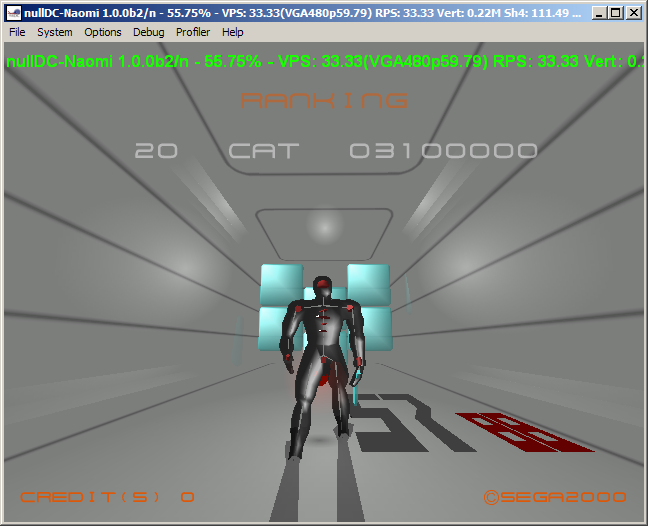Click the nullDC-Naomi window title bar text

click(302, 13)
